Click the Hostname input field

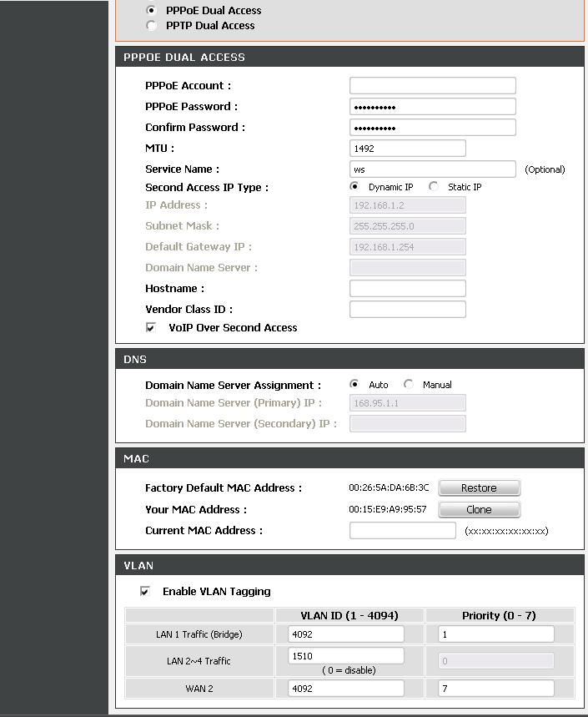[x=407, y=289]
